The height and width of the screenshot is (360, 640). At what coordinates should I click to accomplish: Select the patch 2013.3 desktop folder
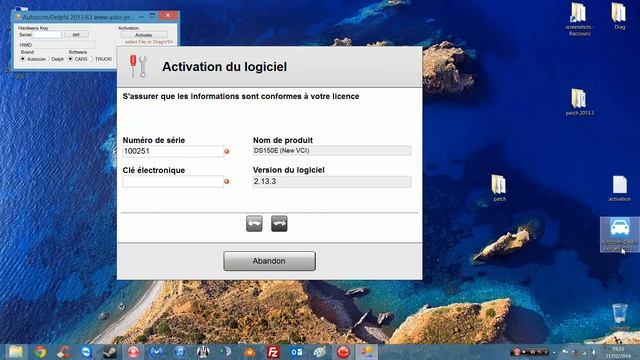(579, 102)
